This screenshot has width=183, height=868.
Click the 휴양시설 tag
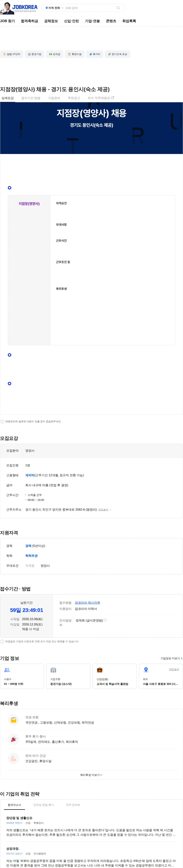pyautogui.click(x=75, y=54)
